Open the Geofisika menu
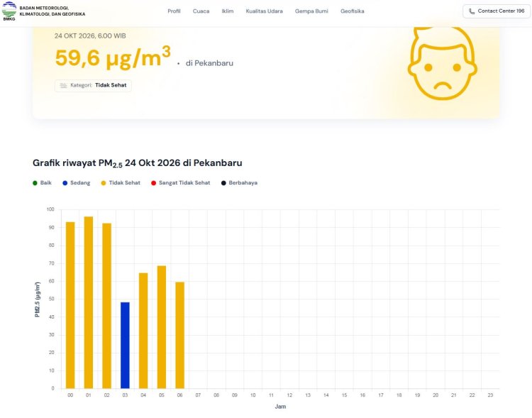 352,11
